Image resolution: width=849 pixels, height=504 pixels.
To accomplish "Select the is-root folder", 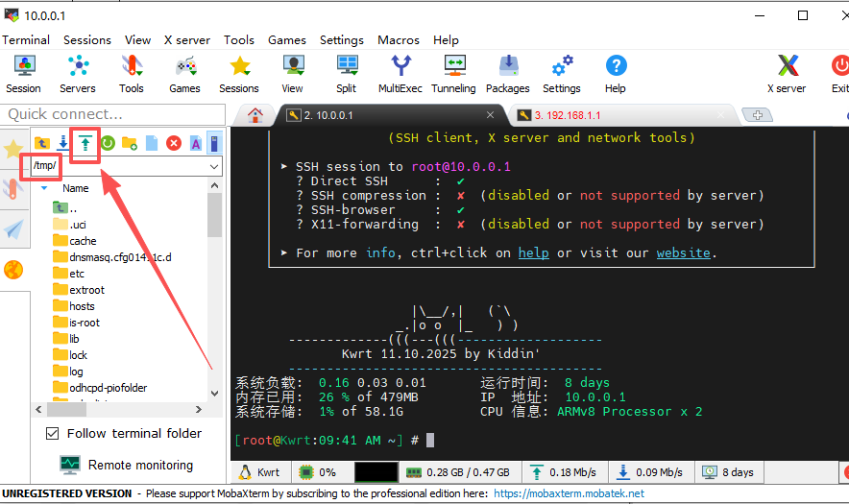I will click(x=76, y=323).
